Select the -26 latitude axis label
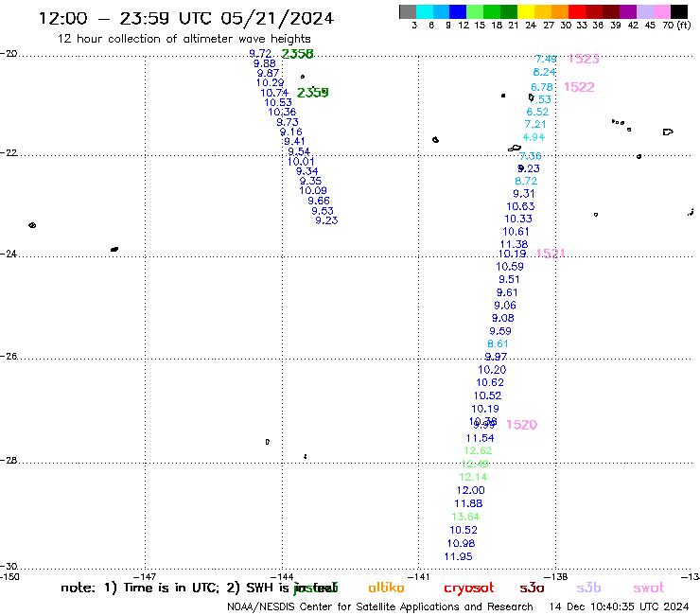The width and height of the screenshot is (700, 615). click(x=9, y=357)
